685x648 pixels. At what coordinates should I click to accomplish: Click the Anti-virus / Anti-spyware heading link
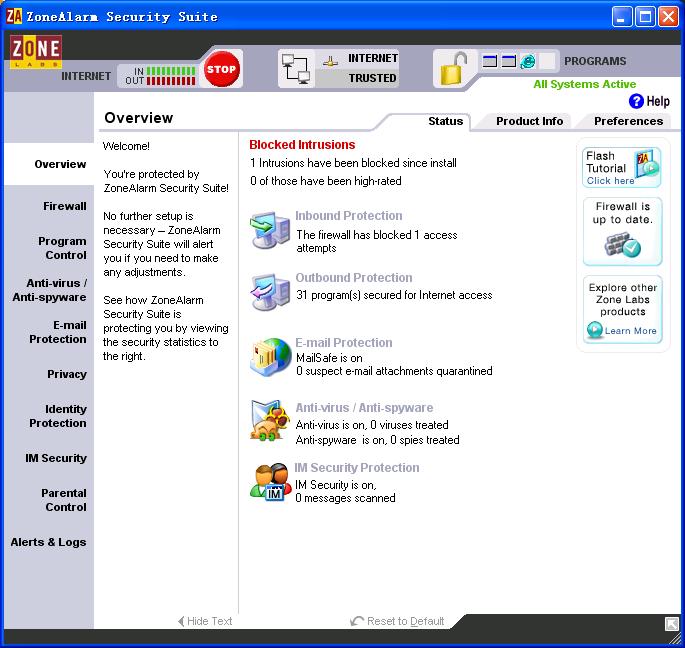[364, 408]
